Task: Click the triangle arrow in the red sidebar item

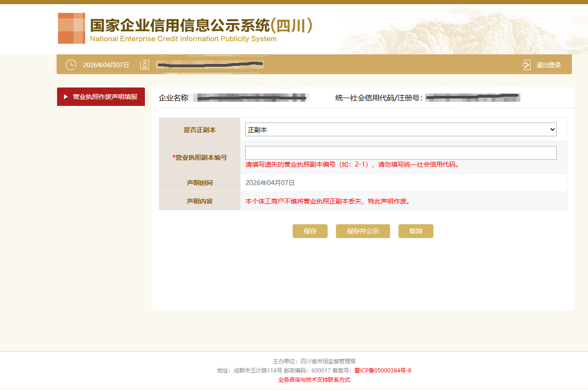Action: pos(66,97)
